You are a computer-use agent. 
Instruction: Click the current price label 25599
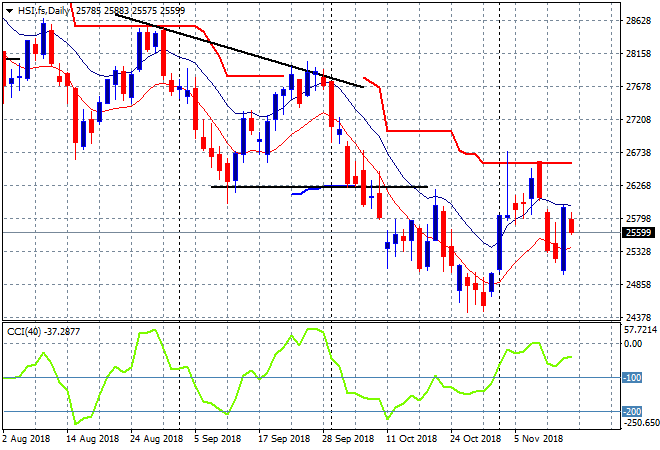click(638, 233)
